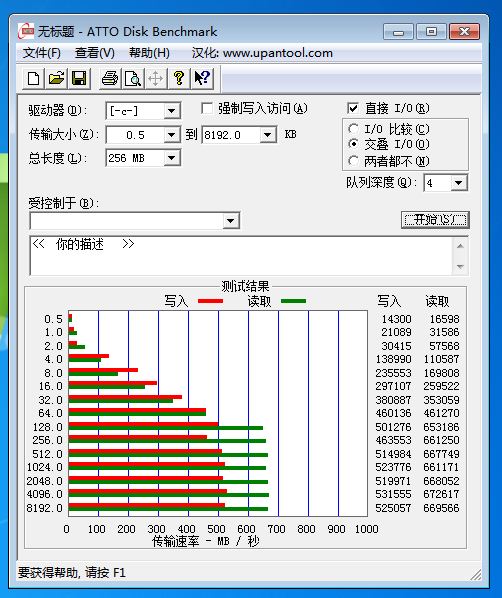Open the transfer size start 0.5 dropdown
Screen dimensions: 502x598
172,135
